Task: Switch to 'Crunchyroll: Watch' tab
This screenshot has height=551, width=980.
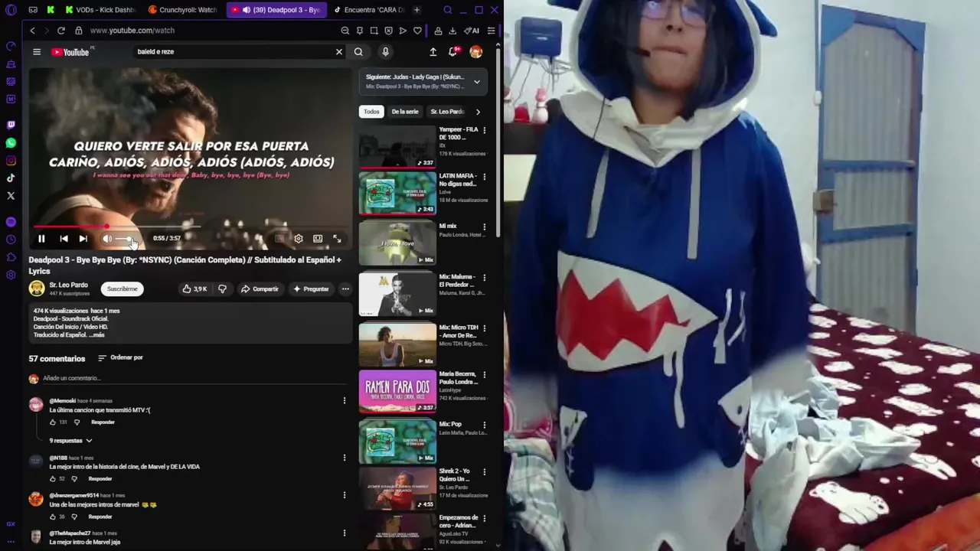Action: (182, 10)
